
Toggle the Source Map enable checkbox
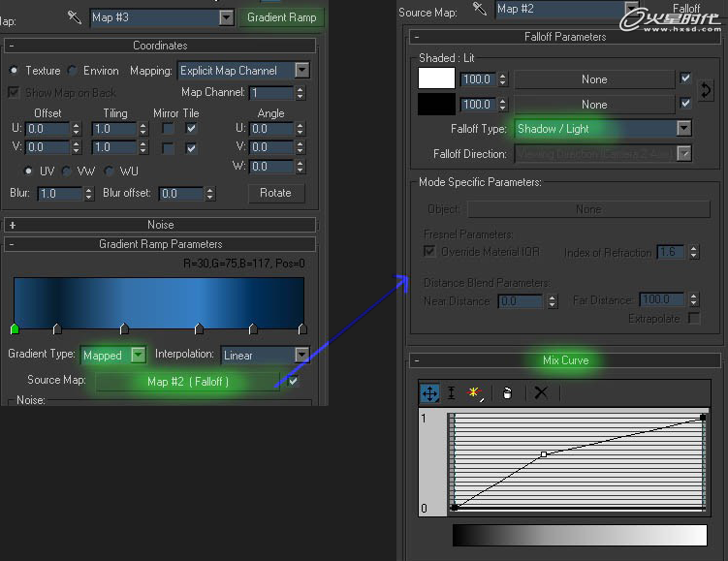click(294, 381)
